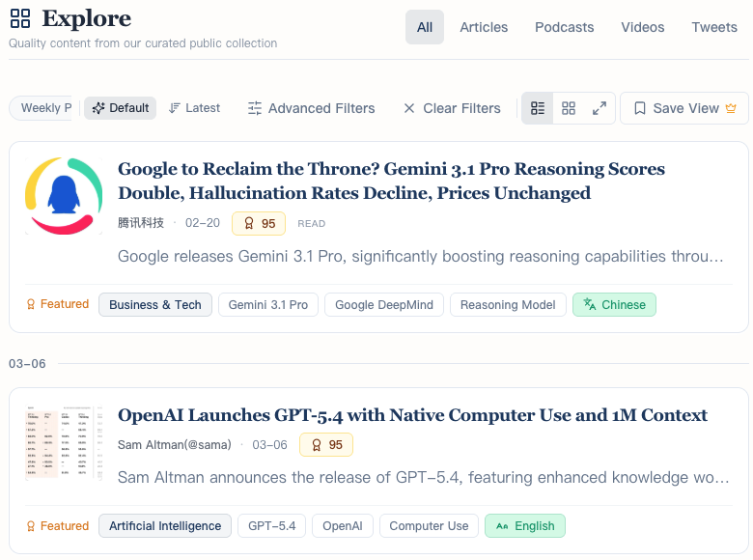Switch to the Articles tab
Viewport: 753px width, 560px height.
pos(484,27)
